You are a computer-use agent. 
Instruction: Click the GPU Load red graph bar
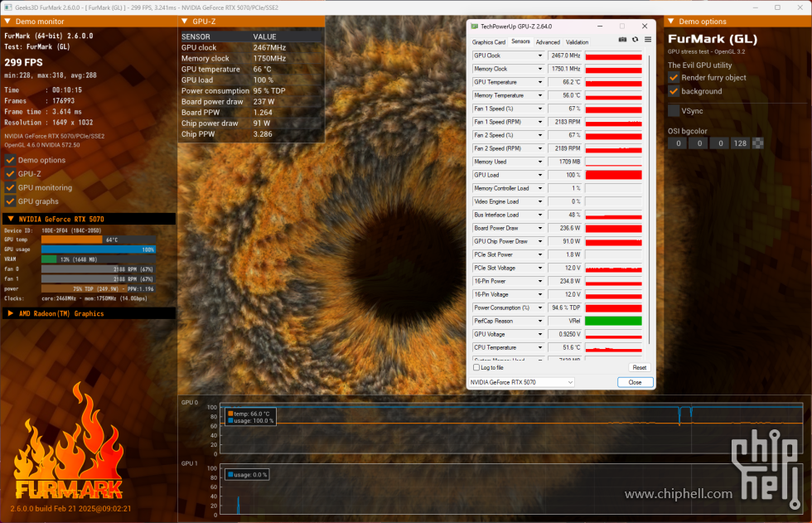point(613,175)
